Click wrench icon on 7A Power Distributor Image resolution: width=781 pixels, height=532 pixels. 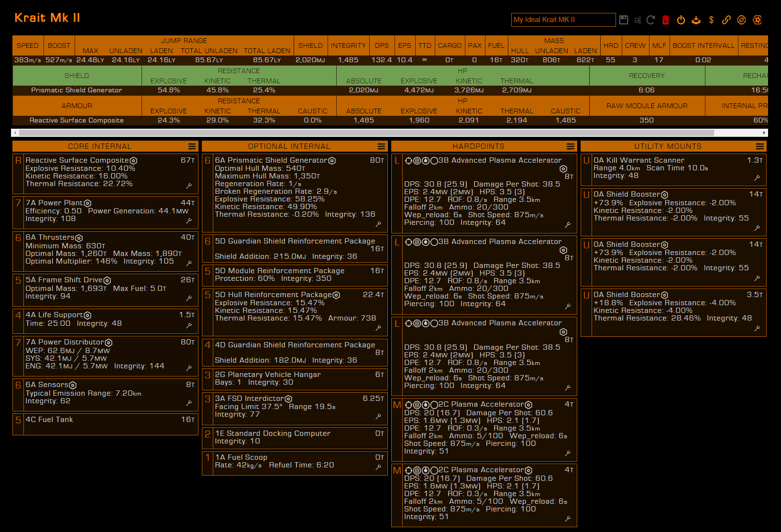(189, 368)
